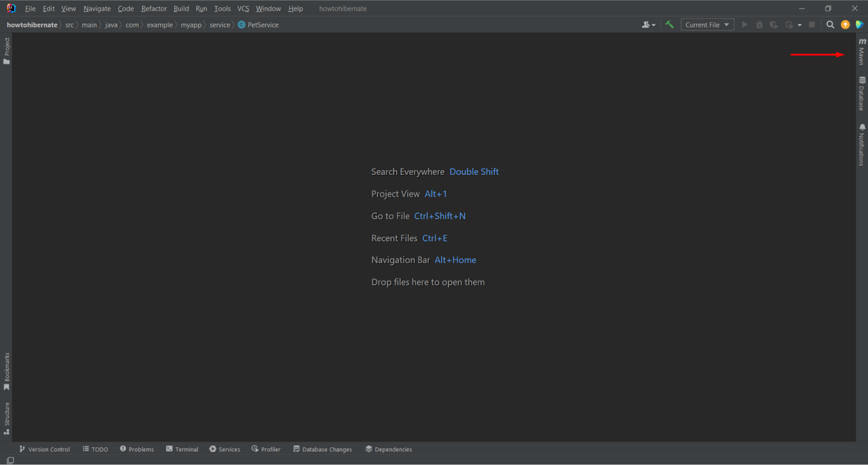Screen dimensions: 868x465
Task: Open the Version Control tool window
Action: coord(45,449)
